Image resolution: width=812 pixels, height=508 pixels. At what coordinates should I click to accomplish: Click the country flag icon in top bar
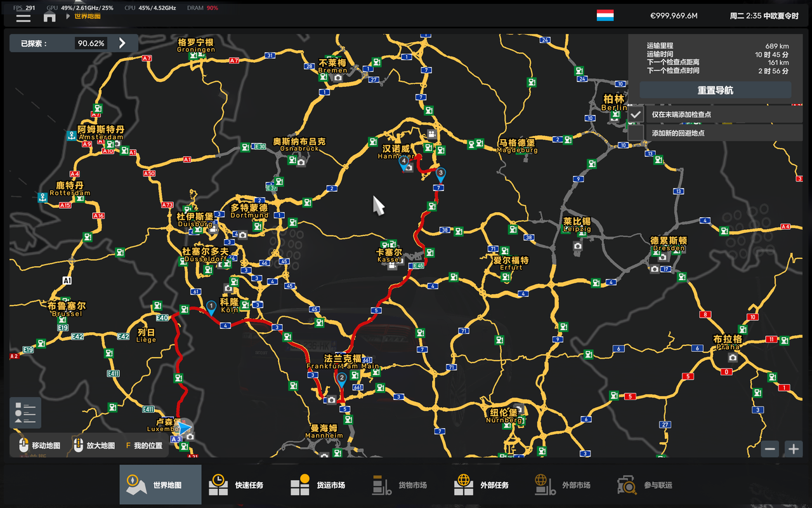tap(605, 15)
